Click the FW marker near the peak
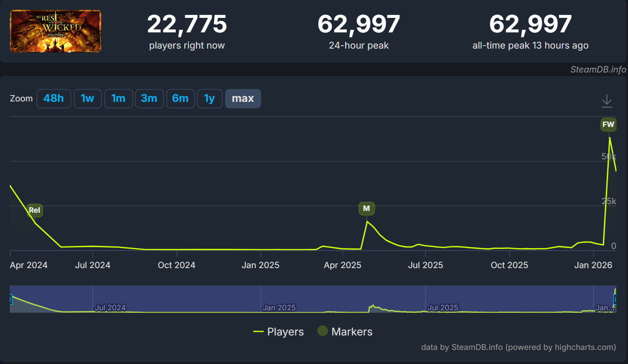 (x=608, y=124)
